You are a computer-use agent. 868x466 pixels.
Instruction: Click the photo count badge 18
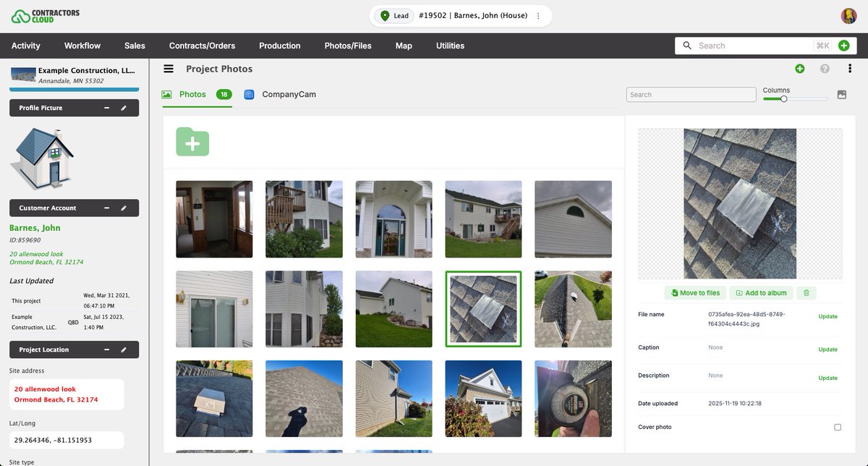pos(224,95)
